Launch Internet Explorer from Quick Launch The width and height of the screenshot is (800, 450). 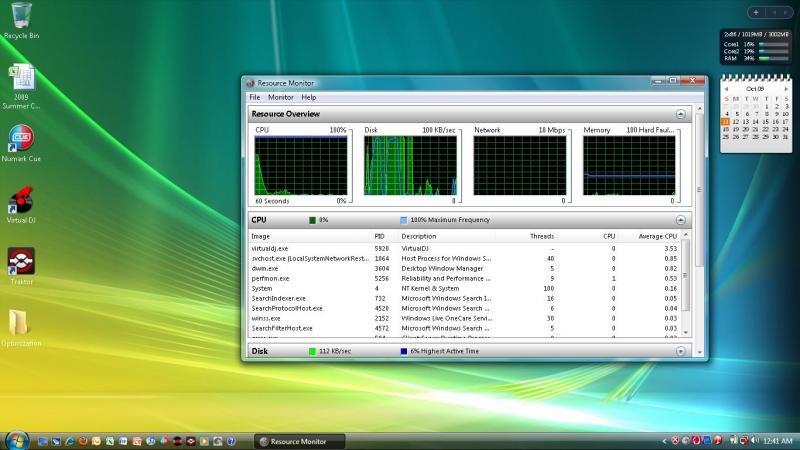(69, 441)
